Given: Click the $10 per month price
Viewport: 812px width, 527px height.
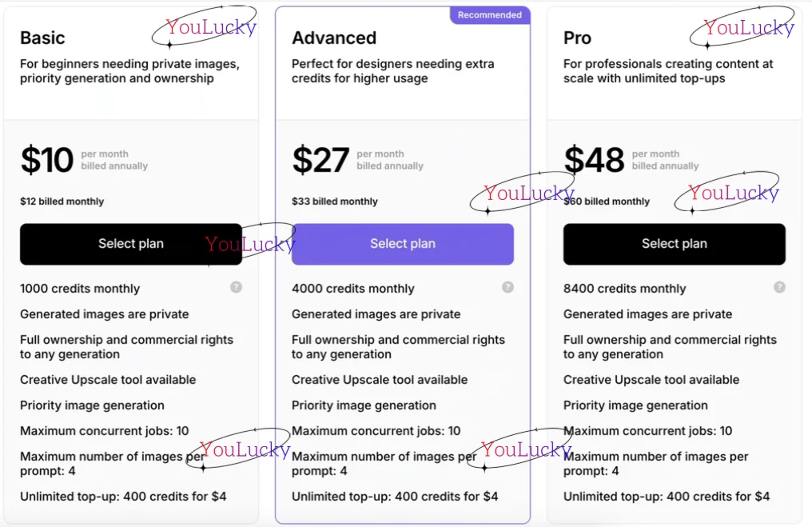Looking at the screenshot, I should point(46,160).
